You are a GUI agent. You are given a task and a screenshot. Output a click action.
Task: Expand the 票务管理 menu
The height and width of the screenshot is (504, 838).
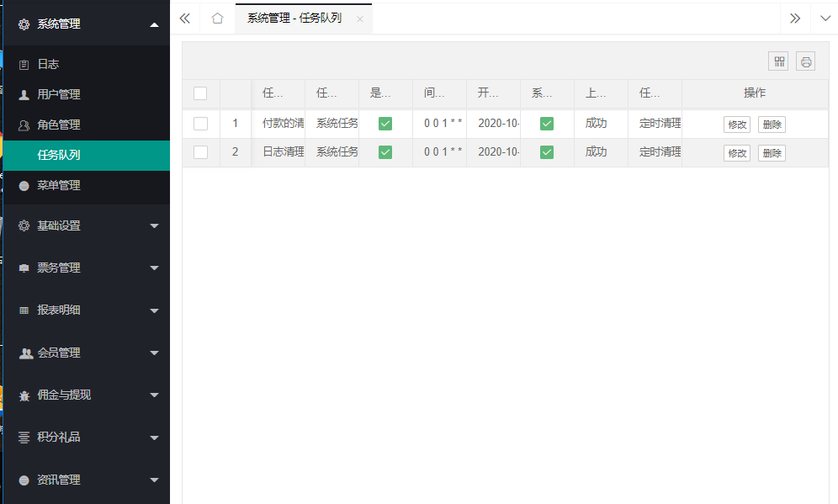(x=86, y=268)
